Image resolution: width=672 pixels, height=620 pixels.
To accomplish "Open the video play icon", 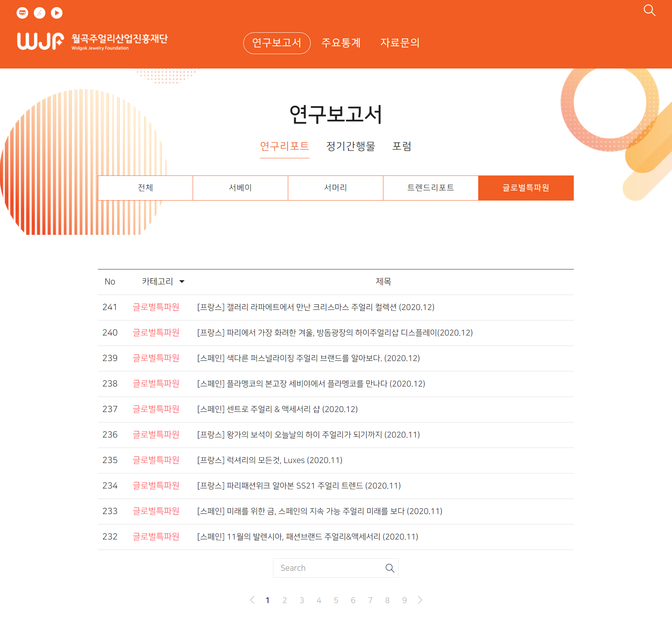I will click(57, 13).
